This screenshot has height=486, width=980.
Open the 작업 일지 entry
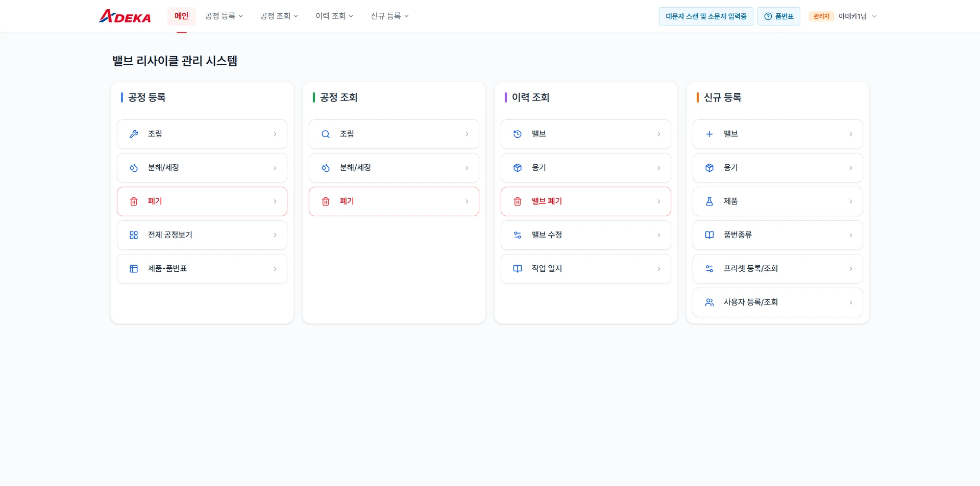point(586,269)
